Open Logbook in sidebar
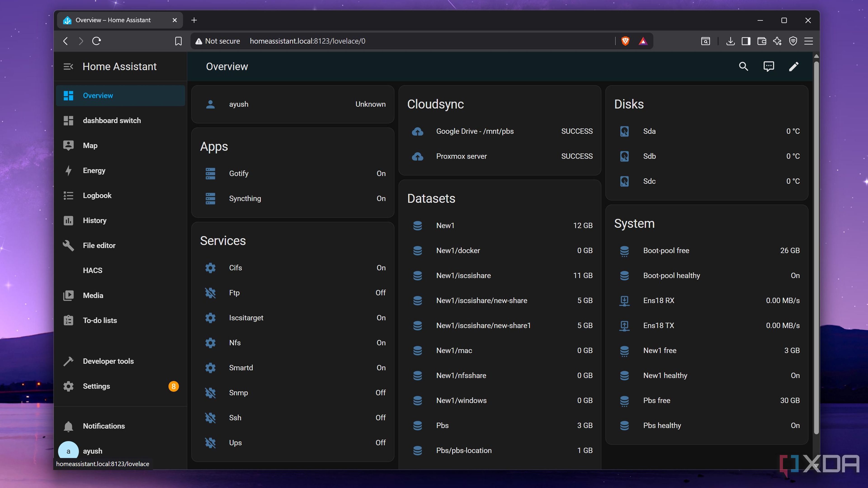Screen dimensions: 868x488 coord(120,195)
